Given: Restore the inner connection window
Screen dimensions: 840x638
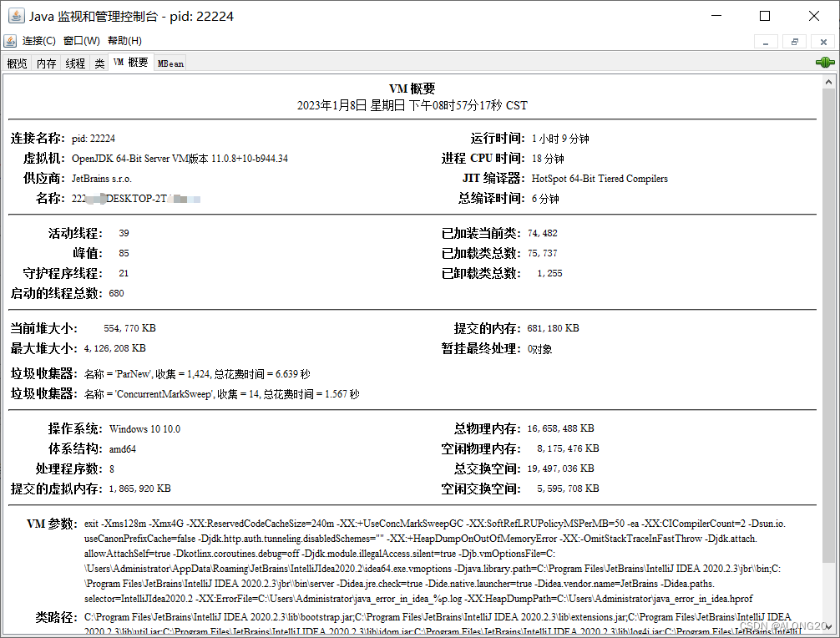Looking at the screenshot, I should click(795, 42).
